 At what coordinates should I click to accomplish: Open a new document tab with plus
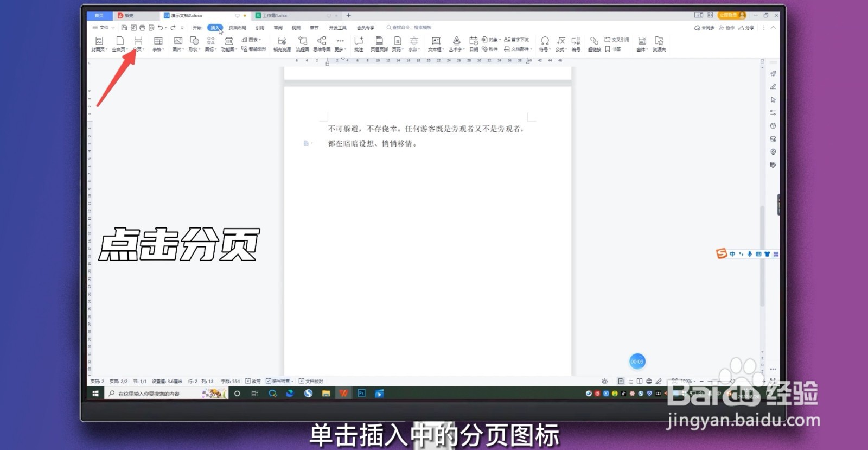click(x=348, y=16)
